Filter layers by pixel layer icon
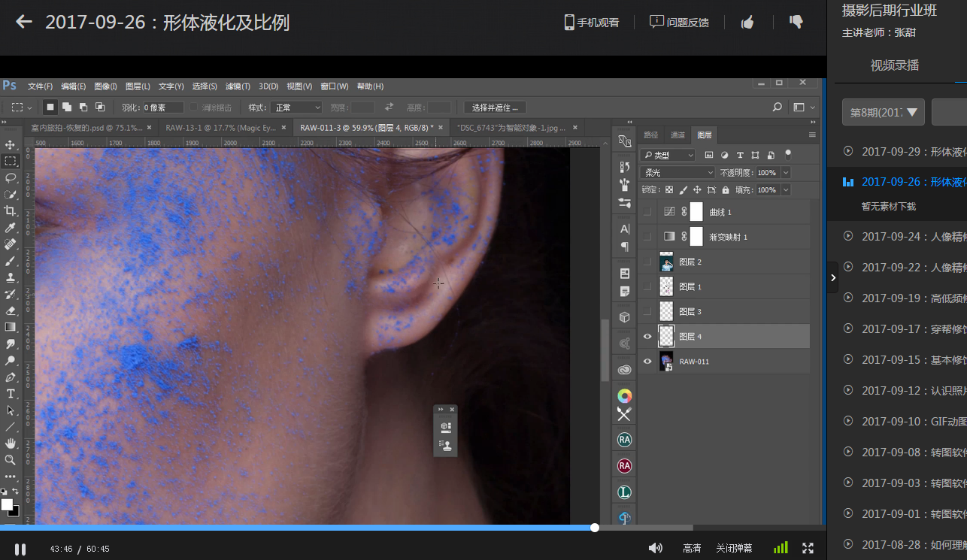The image size is (967, 560). coord(708,155)
